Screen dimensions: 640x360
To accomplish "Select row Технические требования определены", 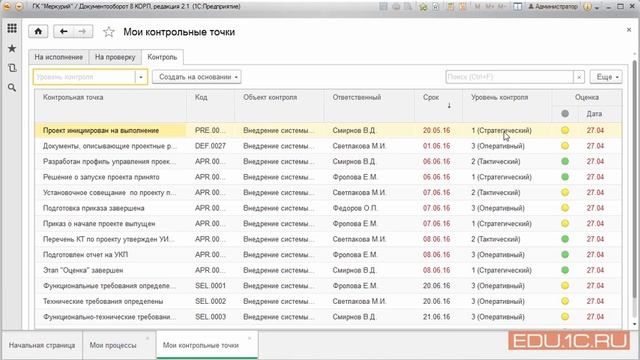I will pos(329,301).
